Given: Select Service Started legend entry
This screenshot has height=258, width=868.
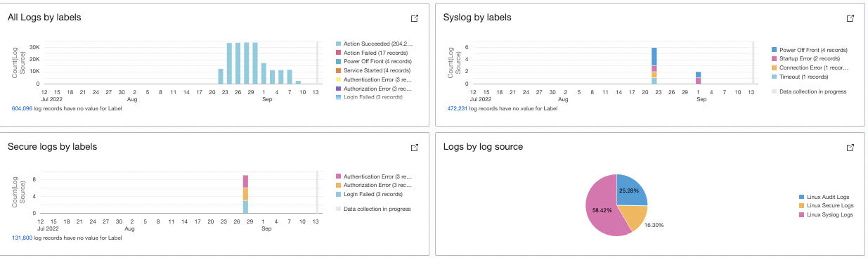Looking at the screenshot, I should [x=373, y=70].
